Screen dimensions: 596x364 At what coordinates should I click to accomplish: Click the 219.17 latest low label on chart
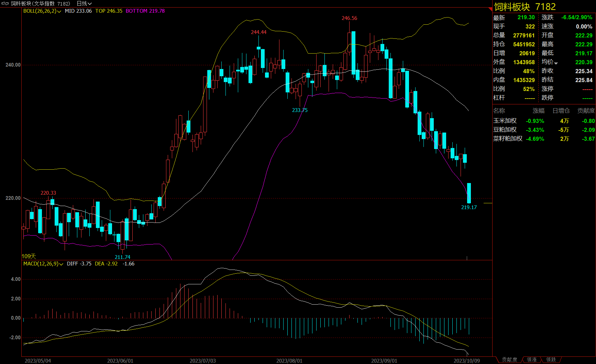click(469, 207)
